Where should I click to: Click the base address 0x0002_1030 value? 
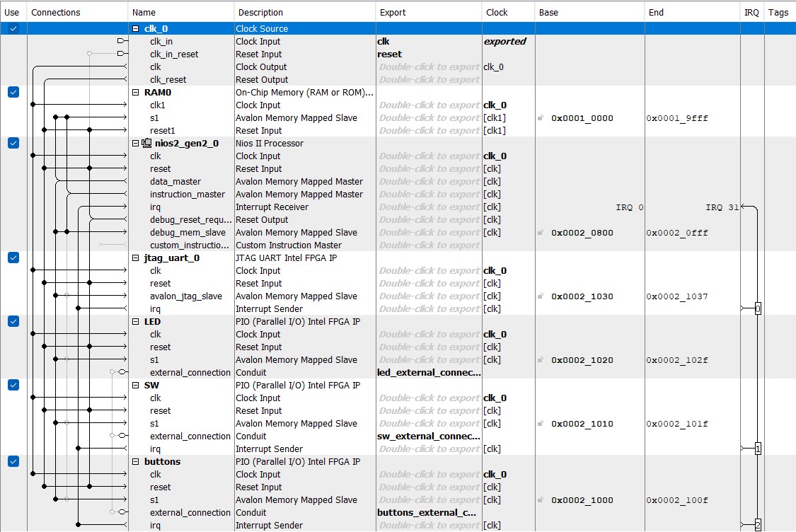click(582, 296)
